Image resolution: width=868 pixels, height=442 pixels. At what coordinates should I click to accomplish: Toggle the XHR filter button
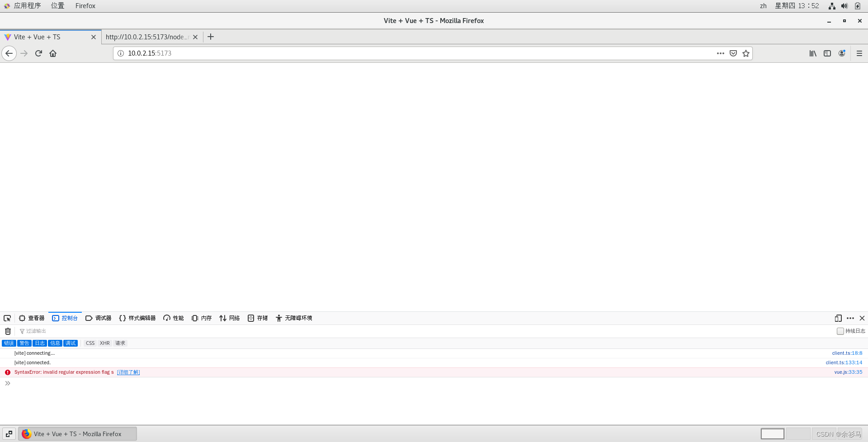105,343
